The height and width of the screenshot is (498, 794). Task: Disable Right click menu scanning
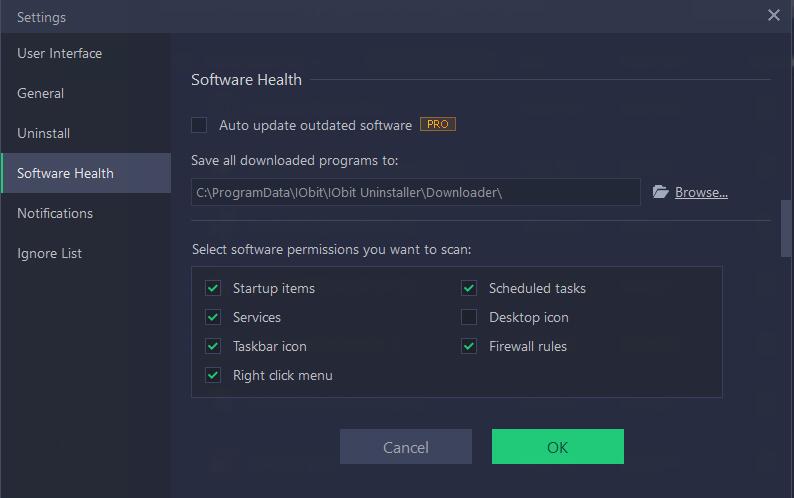[213, 375]
